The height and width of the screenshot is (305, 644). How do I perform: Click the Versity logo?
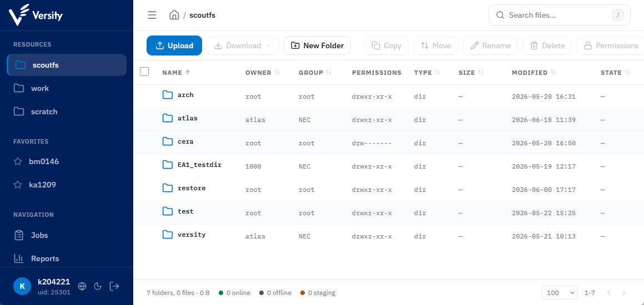coord(36,15)
